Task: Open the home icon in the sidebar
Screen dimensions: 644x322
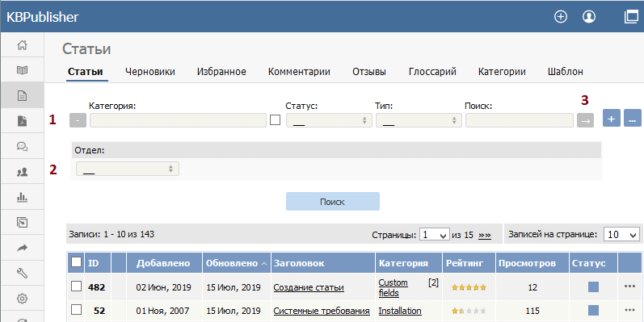Action: pyautogui.click(x=22, y=44)
